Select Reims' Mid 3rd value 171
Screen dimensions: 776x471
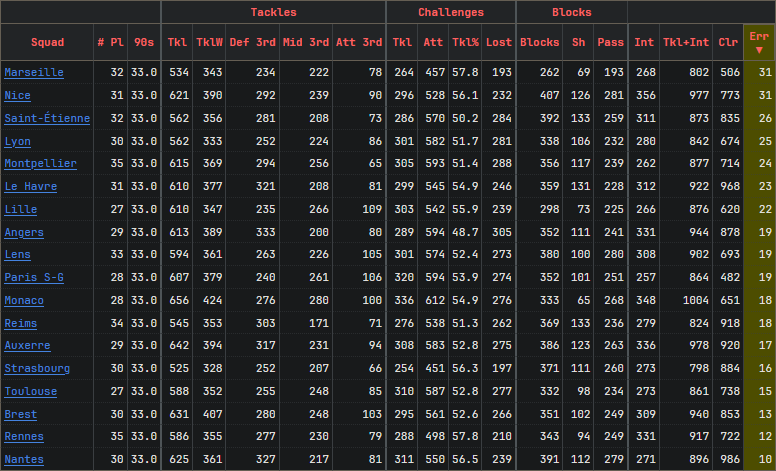pyautogui.click(x=319, y=323)
